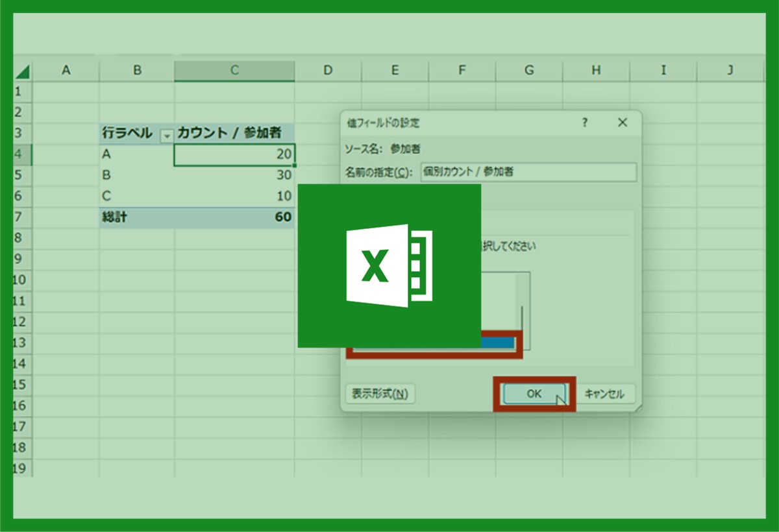Click the Excel logo in the center
This screenshot has height=532, width=779.
pos(389,266)
